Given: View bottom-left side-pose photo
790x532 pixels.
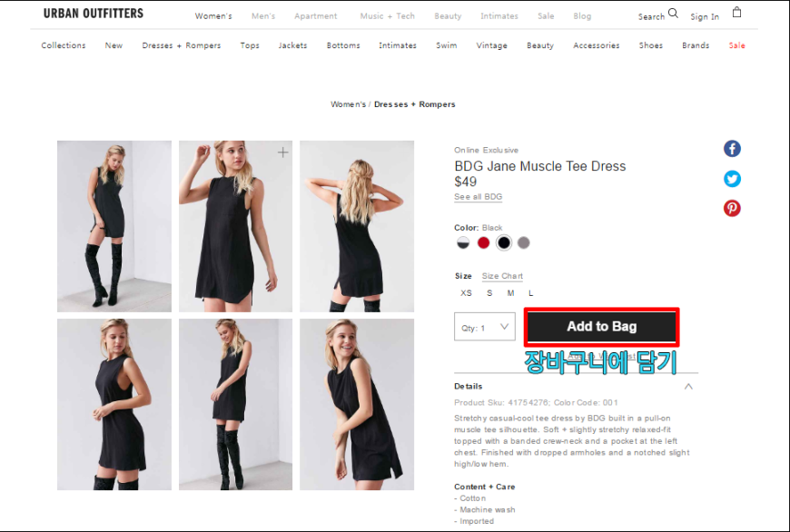Looking at the screenshot, I should tap(114, 404).
